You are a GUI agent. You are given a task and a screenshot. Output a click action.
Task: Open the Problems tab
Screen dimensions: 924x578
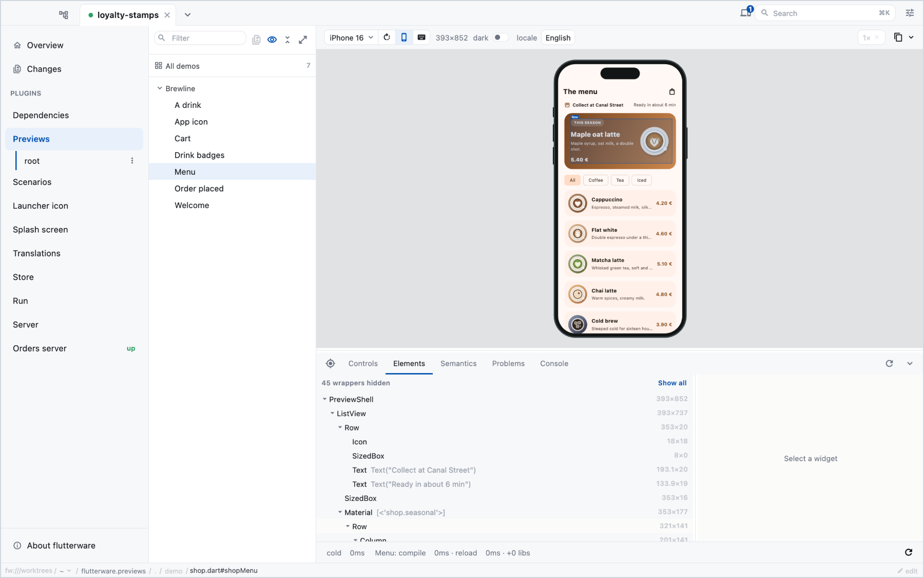(x=508, y=363)
